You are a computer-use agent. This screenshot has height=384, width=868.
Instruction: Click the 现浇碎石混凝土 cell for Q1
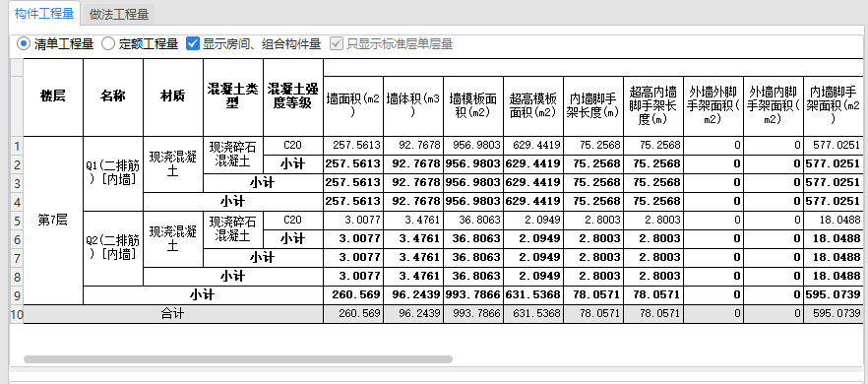232,156
